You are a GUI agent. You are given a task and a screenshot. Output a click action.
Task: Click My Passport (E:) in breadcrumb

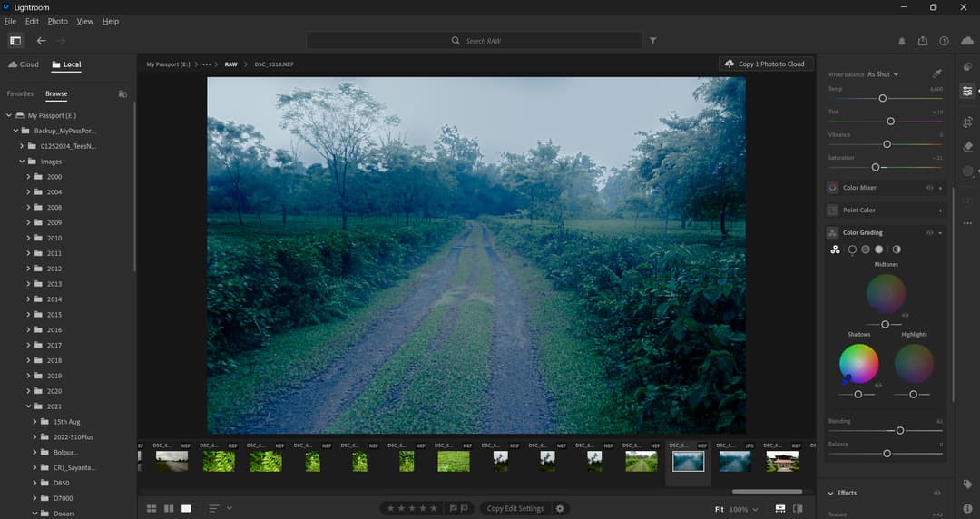[x=168, y=64]
